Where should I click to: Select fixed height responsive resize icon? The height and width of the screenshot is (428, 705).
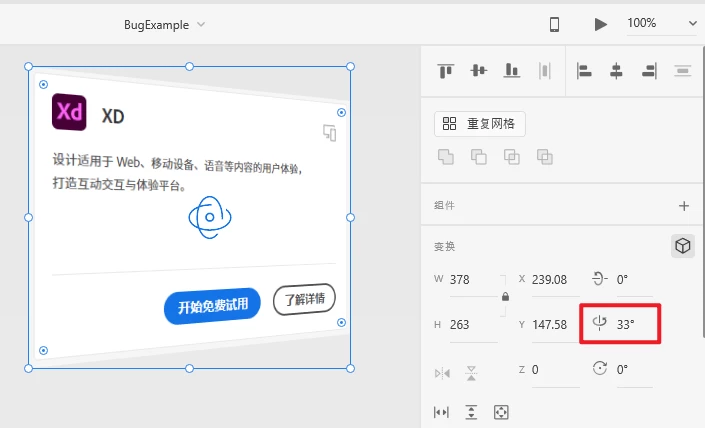coord(471,412)
